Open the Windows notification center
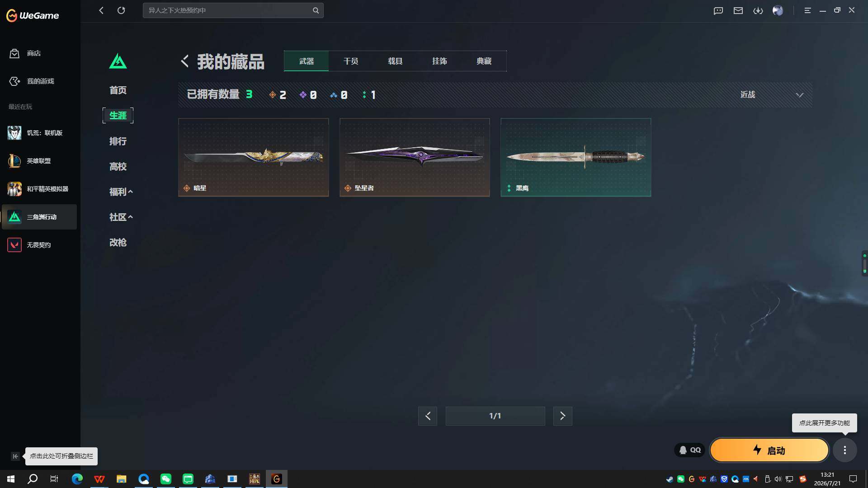This screenshot has height=488, width=868. 853,479
